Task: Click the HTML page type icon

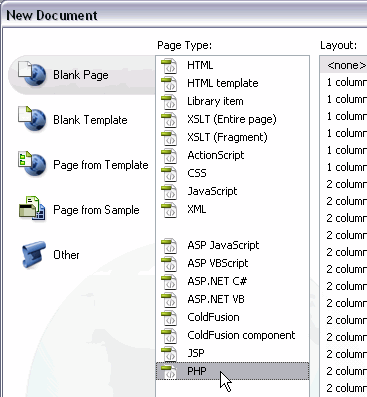Action: [169, 66]
